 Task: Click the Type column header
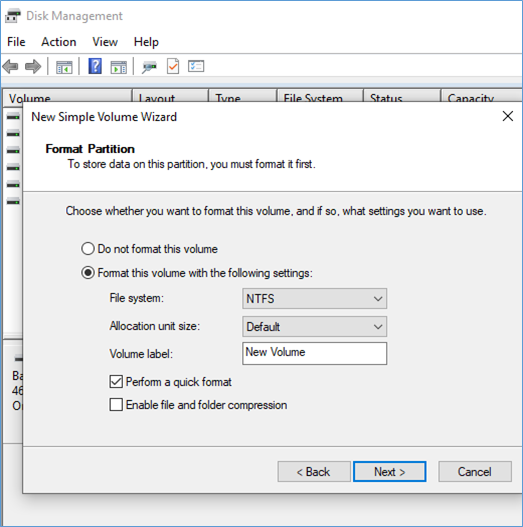[243, 96]
